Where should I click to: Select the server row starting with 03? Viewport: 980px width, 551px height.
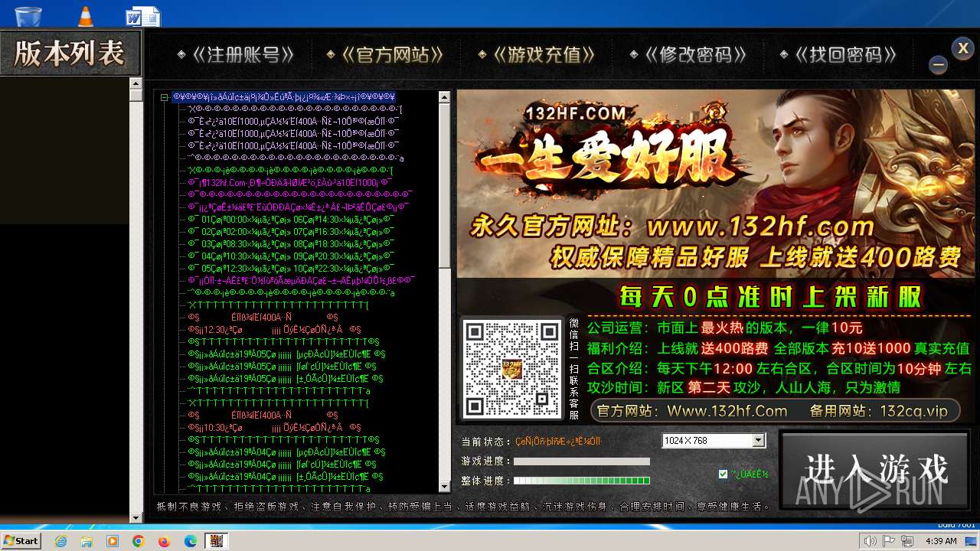pos(291,243)
